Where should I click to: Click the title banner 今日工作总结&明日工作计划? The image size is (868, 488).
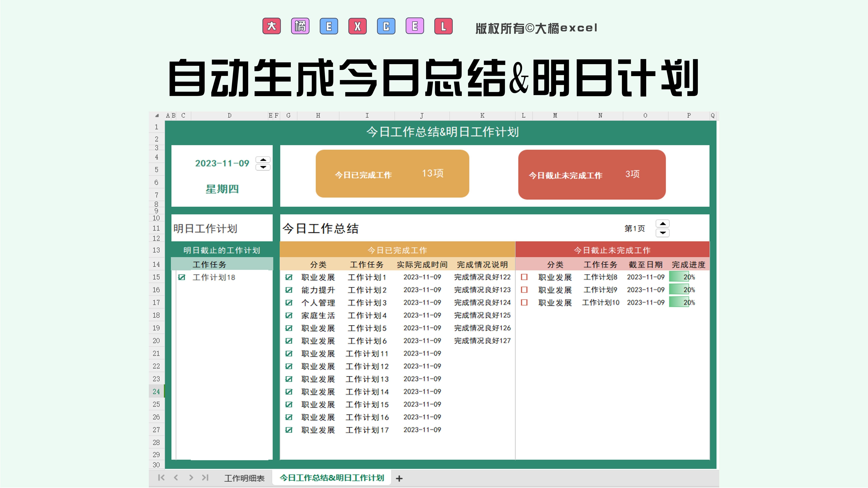(442, 132)
